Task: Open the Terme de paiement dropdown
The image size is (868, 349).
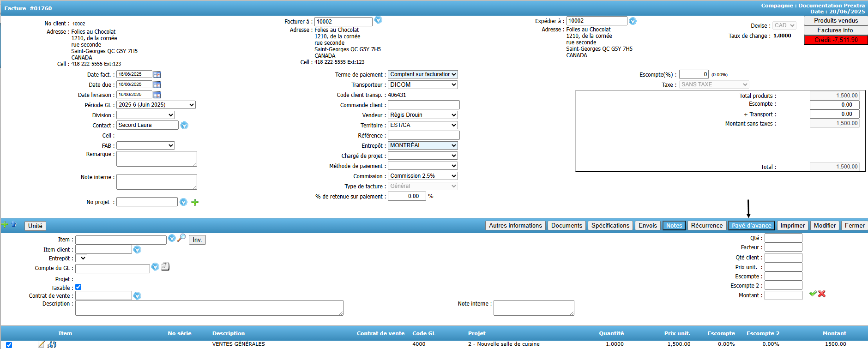Action: (422, 74)
